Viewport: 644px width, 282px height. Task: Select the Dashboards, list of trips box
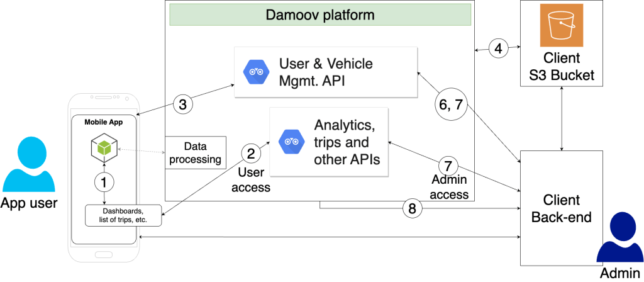pos(123,216)
